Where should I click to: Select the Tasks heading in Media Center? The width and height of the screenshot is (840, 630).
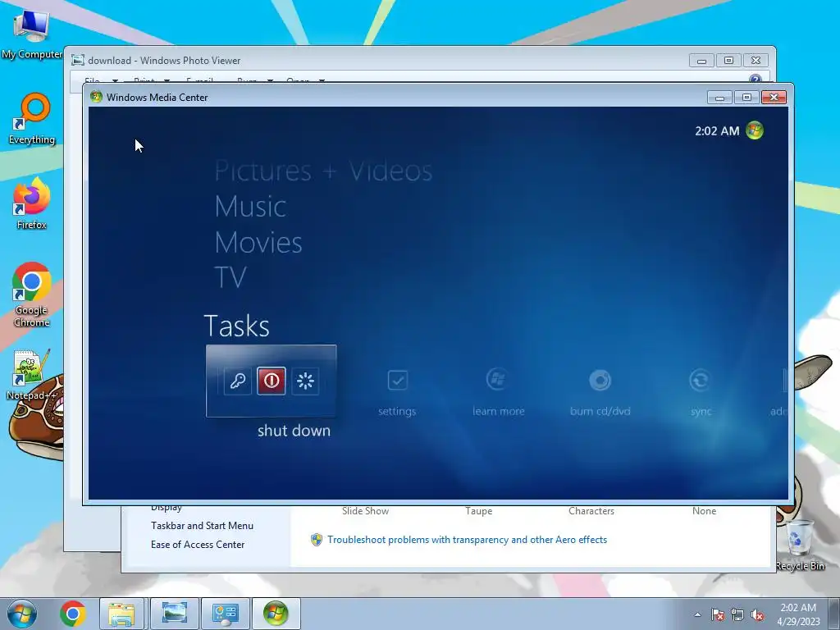click(236, 326)
